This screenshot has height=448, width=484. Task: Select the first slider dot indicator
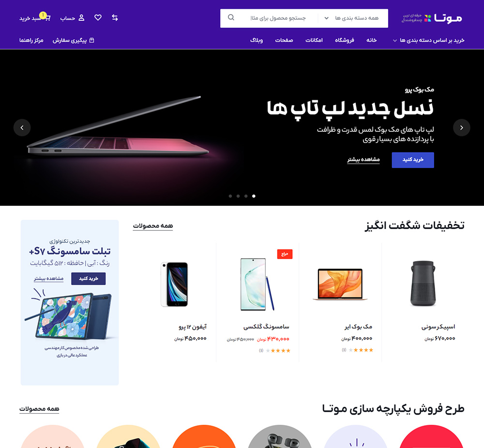tap(230, 196)
